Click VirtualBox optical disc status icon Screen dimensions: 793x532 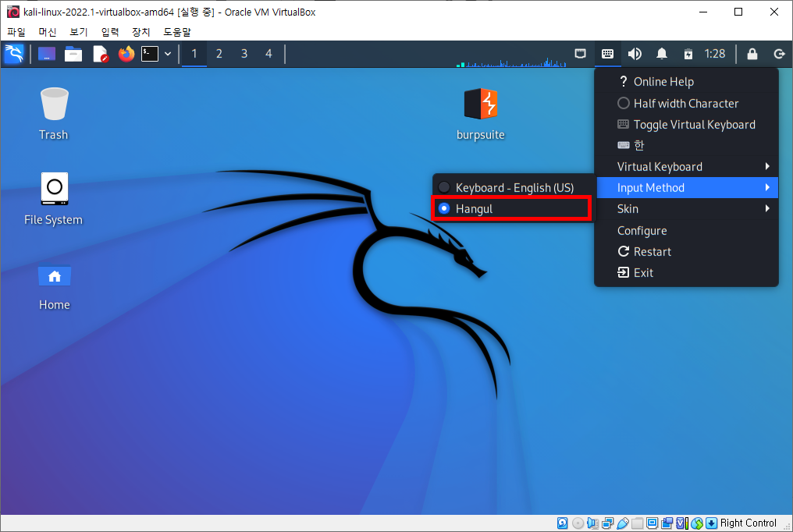pos(578,523)
